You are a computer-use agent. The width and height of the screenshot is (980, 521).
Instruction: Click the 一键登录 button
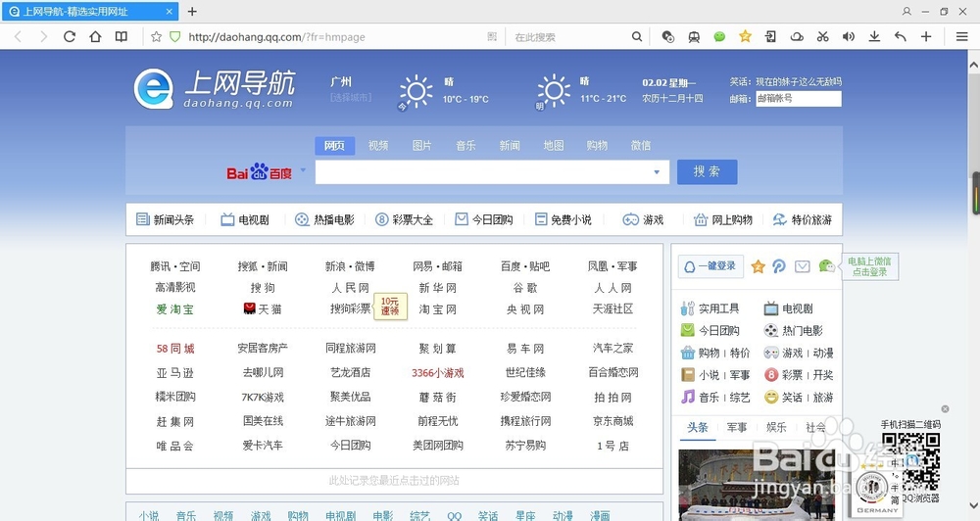[x=710, y=266]
